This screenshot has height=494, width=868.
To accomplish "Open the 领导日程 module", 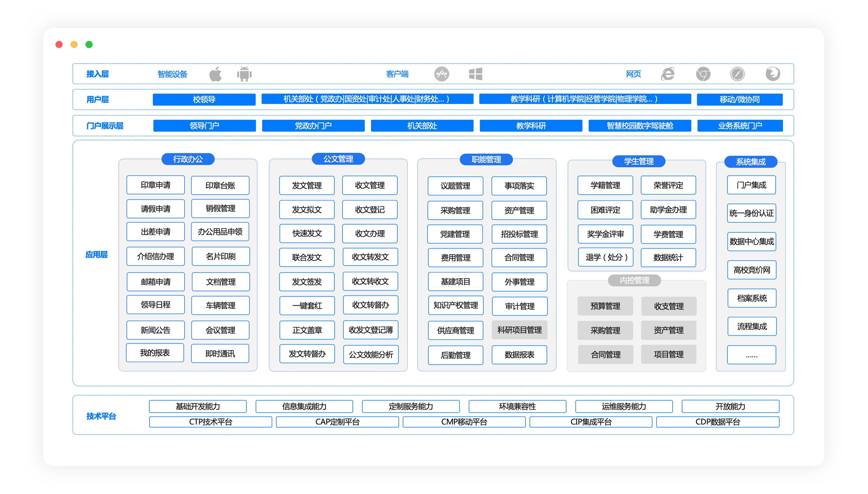I will click(155, 305).
